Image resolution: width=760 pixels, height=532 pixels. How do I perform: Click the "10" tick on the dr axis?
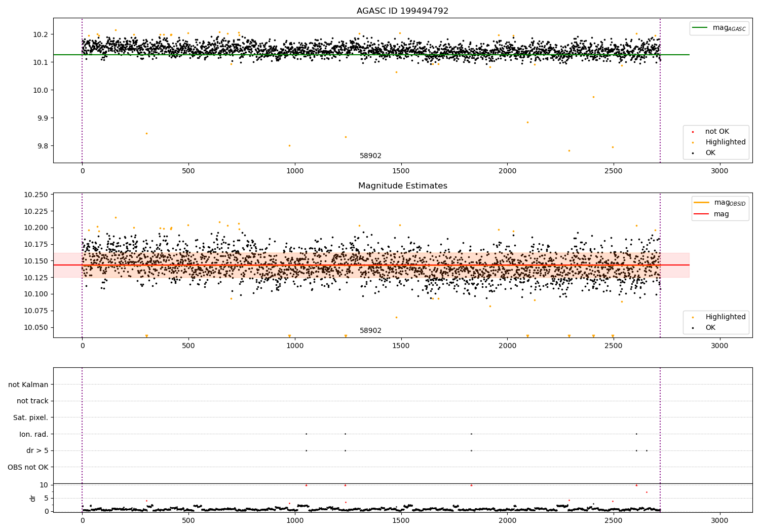44,485
